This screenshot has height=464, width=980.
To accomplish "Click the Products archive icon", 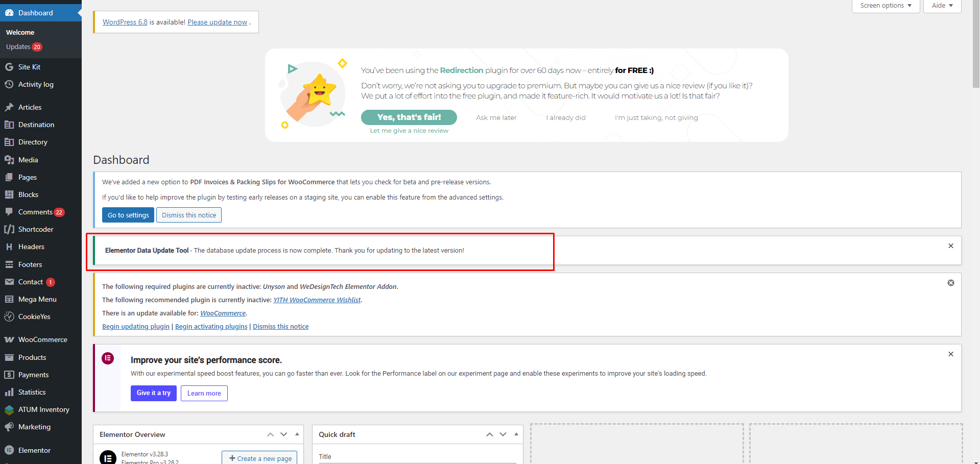I will pos(9,357).
